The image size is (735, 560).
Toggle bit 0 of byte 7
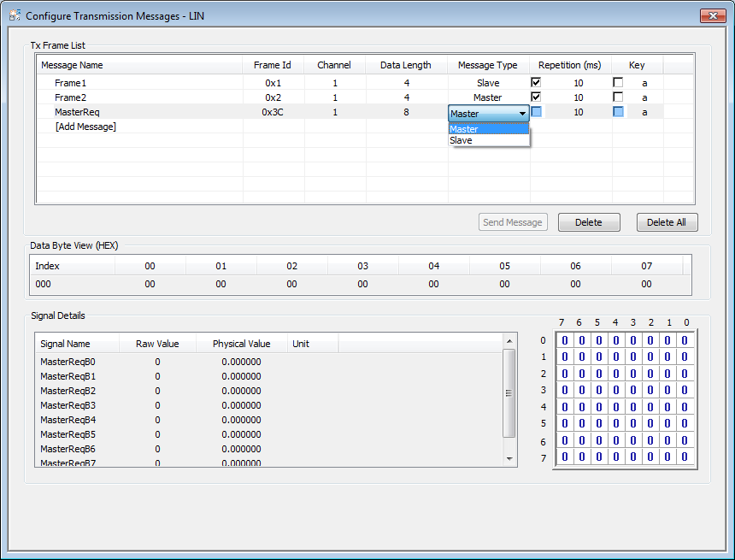(x=685, y=457)
